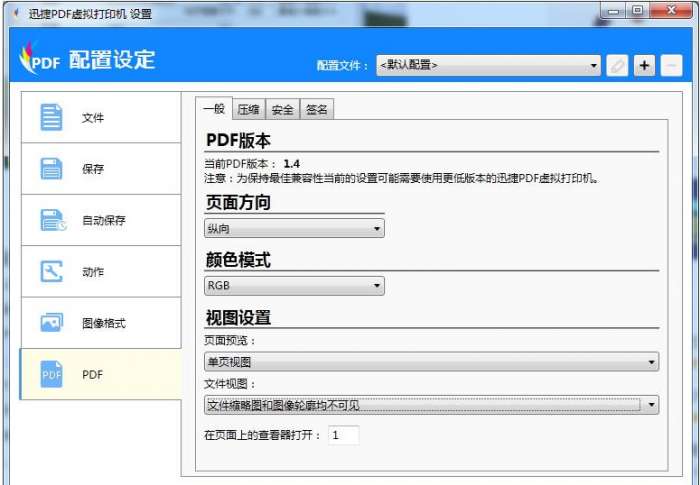Add a new profile with plus button
The image size is (700, 485).
(644, 66)
